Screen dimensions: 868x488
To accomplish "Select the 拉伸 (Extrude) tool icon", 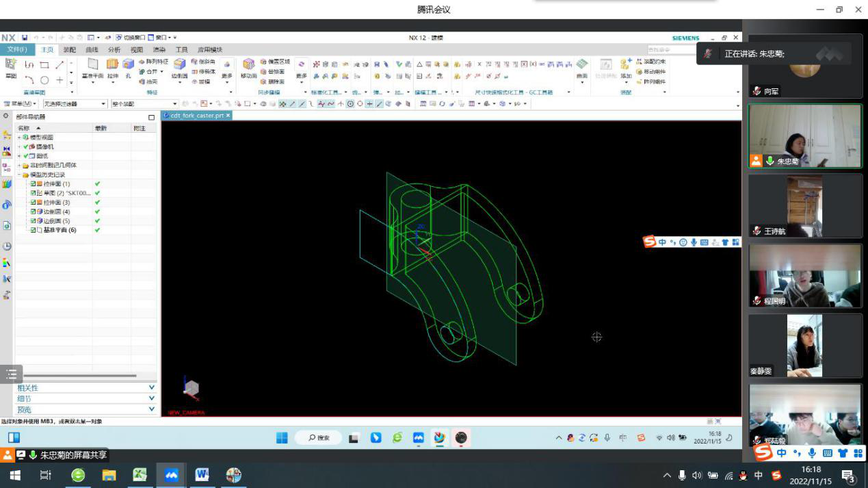I will pyautogui.click(x=112, y=64).
